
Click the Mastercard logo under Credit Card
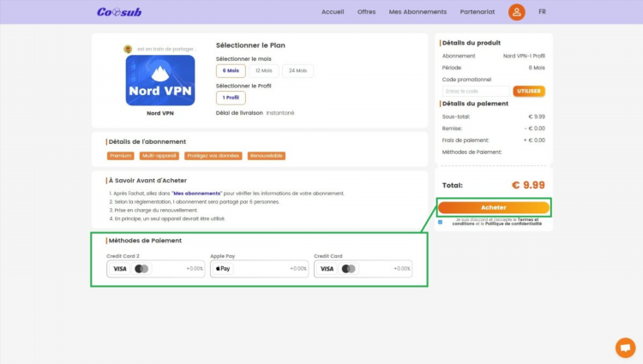349,269
